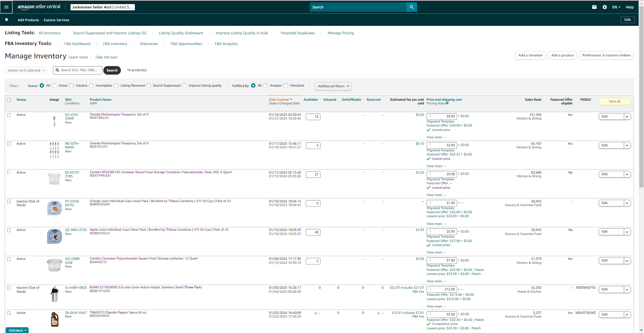This screenshot has height=333, width=644.
Task: Click the search magnifier button in header
Action: (x=411, y=7)
